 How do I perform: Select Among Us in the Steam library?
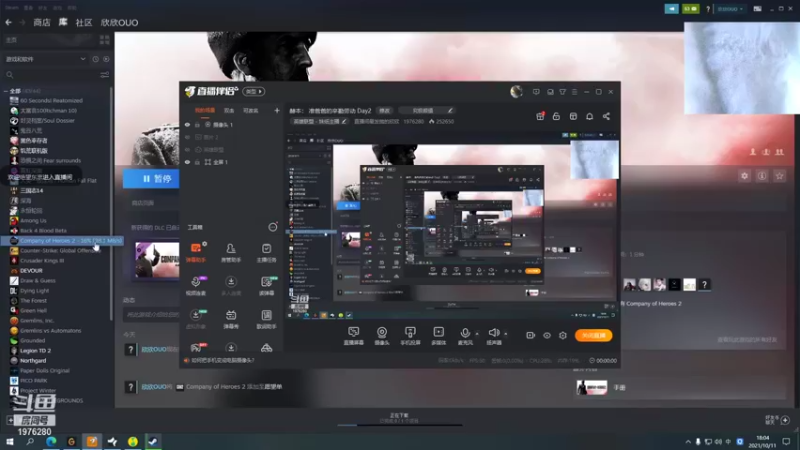pyautogui.click(x=33, y=220)
